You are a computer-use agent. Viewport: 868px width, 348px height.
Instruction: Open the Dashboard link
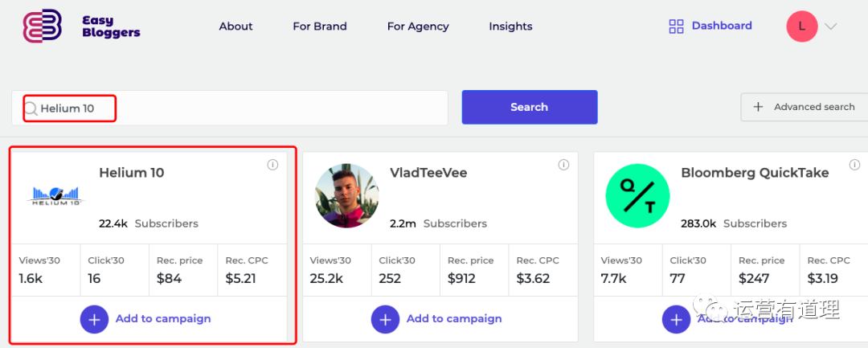pos(721,26)
